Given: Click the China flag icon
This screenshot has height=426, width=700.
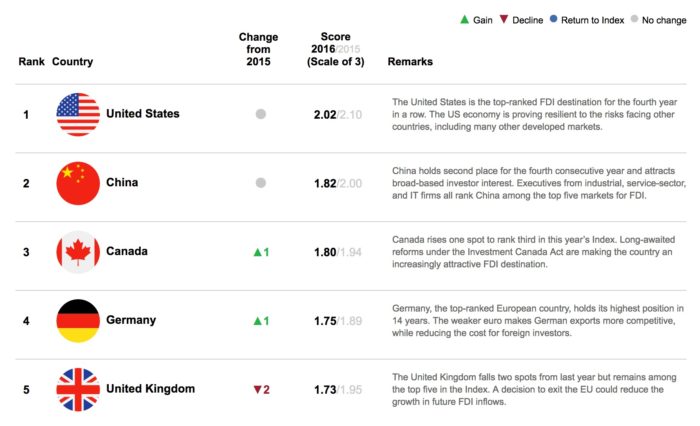Looking at the screenshot, I should tap(78, 183).
